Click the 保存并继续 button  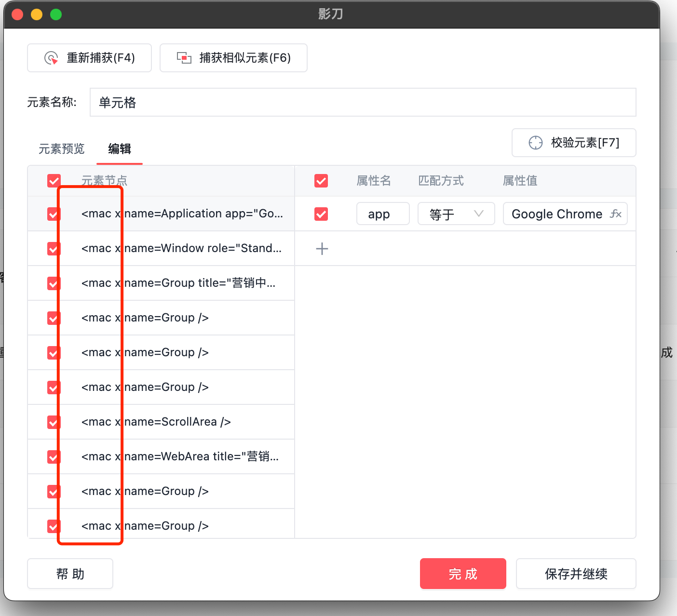click(x=576, y=574)
